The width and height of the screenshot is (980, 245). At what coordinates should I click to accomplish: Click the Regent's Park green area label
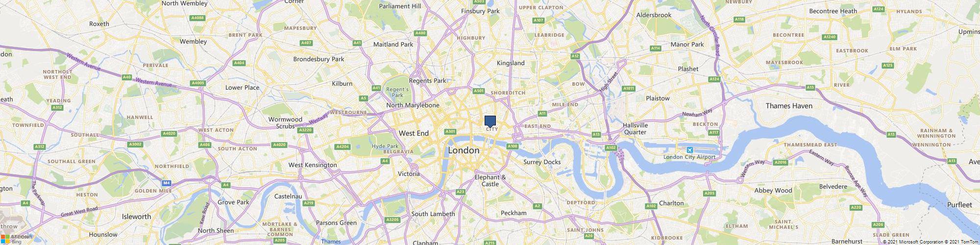point(397,92)
